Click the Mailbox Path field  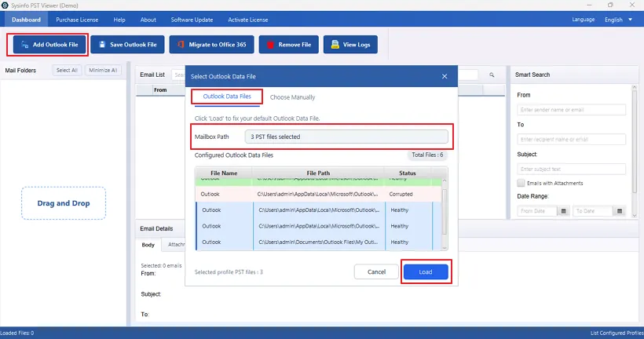(x=346, y=137)
